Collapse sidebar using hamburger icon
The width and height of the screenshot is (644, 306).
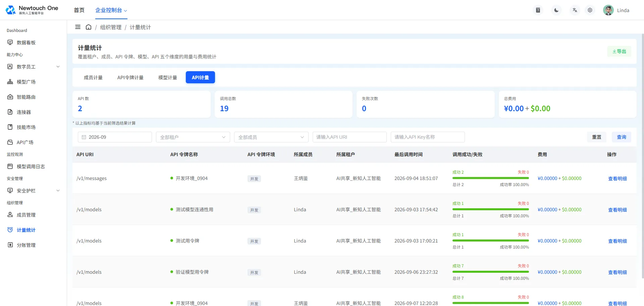(78, 27)
